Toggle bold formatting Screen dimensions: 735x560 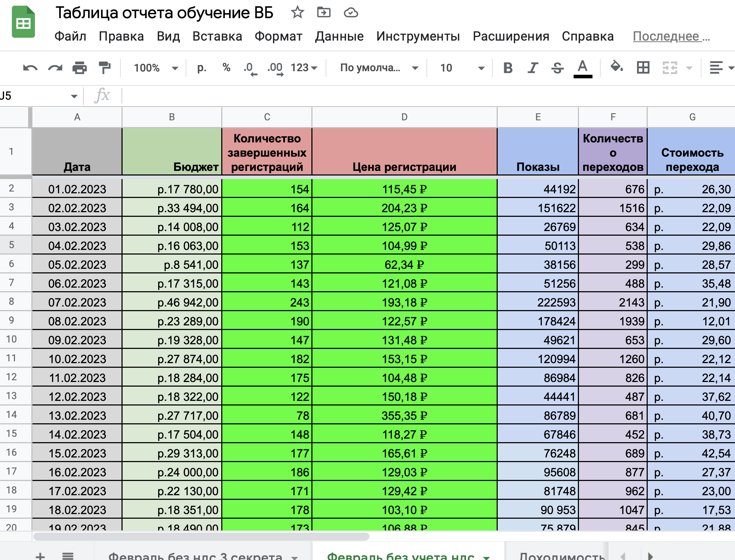508,68
